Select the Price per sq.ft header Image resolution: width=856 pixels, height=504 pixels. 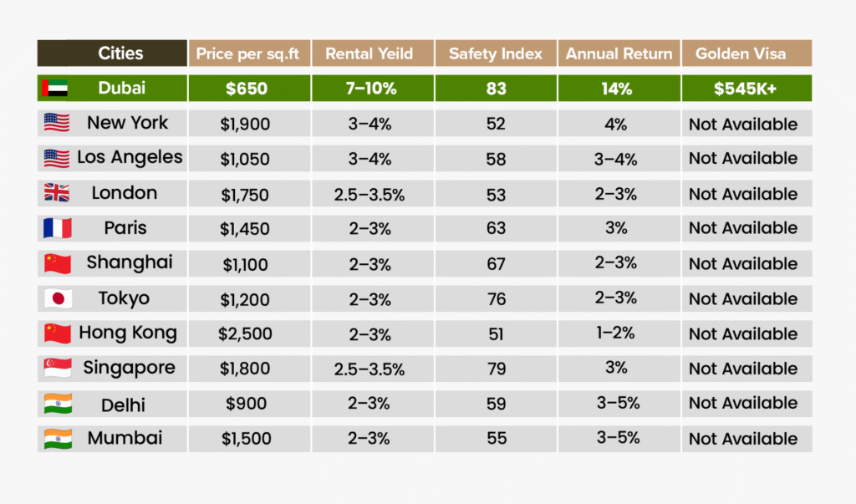(248, 54)
